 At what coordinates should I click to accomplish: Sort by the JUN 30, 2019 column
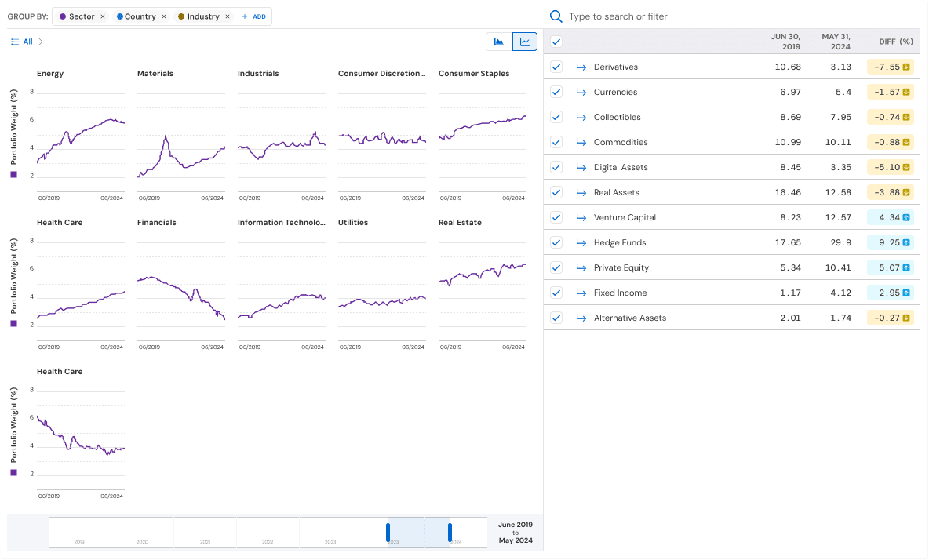[786, 42]
